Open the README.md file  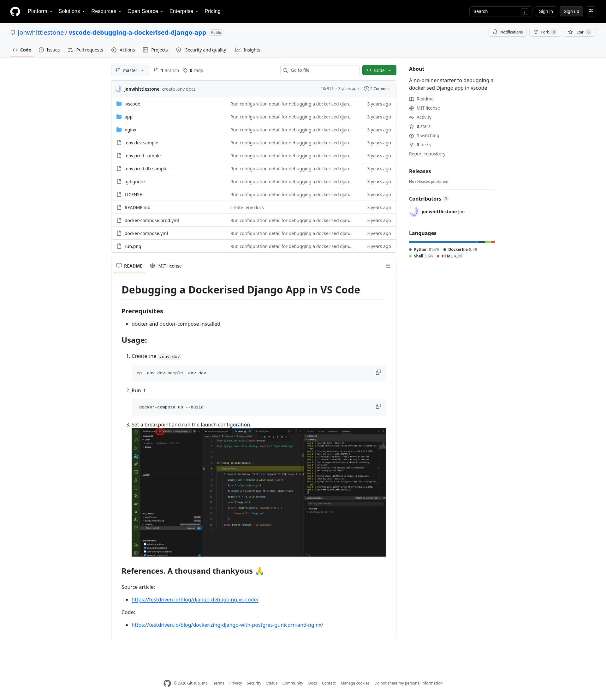coord(137,208)
